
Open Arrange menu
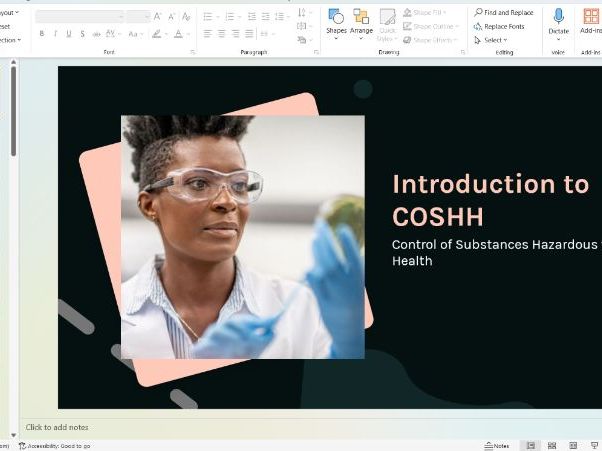pyautogui.click(x=361, y=25)
